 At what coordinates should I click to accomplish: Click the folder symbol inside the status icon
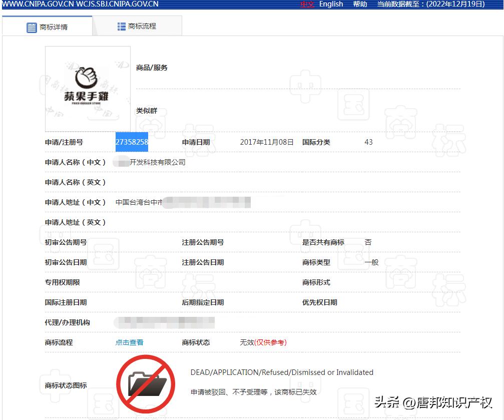point(146,386)
